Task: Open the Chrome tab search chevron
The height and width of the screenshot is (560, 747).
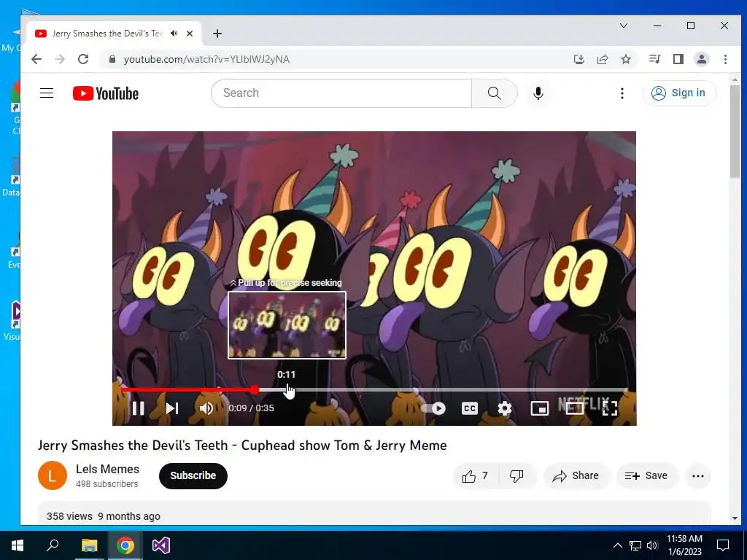Action: (x=624, y=26)
